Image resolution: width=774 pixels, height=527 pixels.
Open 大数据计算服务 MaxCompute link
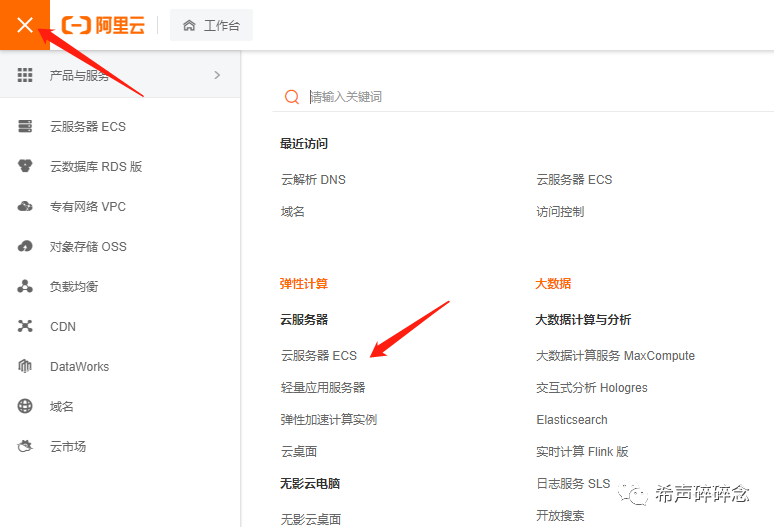pos(616,356)
